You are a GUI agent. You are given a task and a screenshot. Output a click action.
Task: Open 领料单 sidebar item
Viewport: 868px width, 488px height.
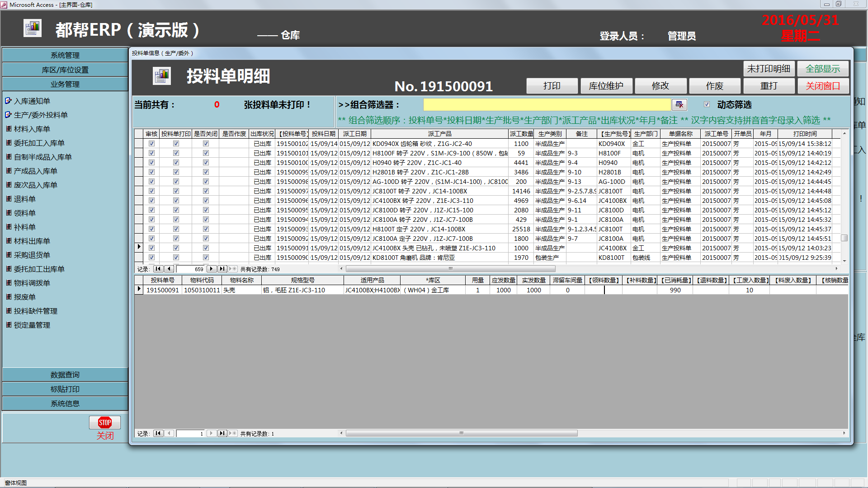click(25, 213)
